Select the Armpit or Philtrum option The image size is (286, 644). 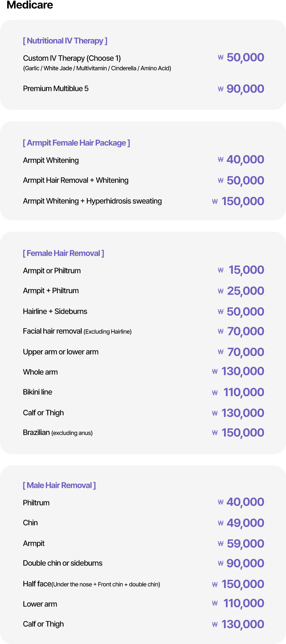52,271
